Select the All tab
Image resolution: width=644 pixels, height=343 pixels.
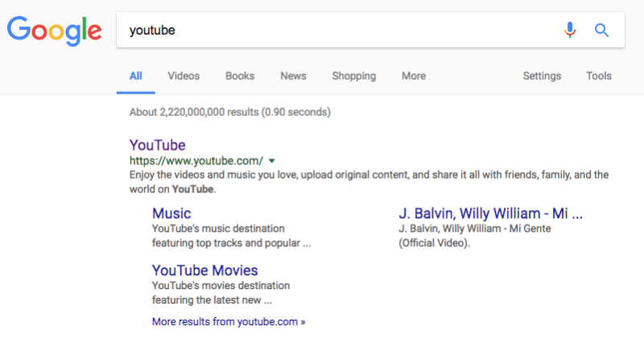click(x=135, y=76)
